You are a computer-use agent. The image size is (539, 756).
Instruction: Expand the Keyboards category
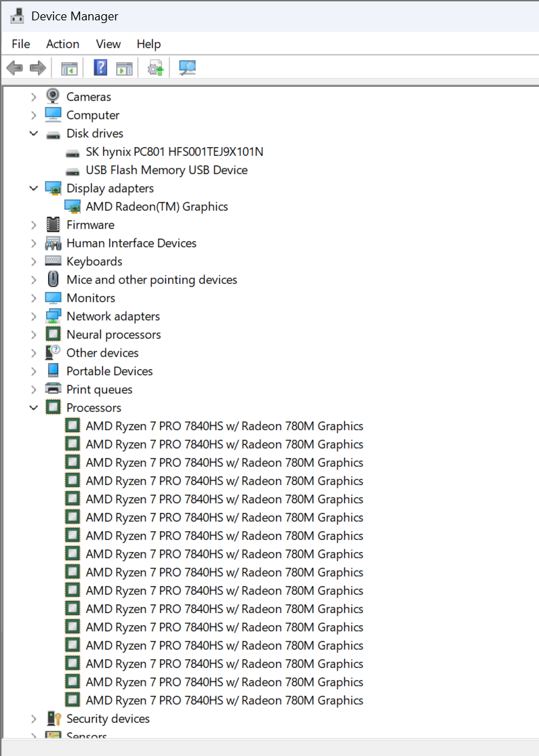[x=33, y=261]
